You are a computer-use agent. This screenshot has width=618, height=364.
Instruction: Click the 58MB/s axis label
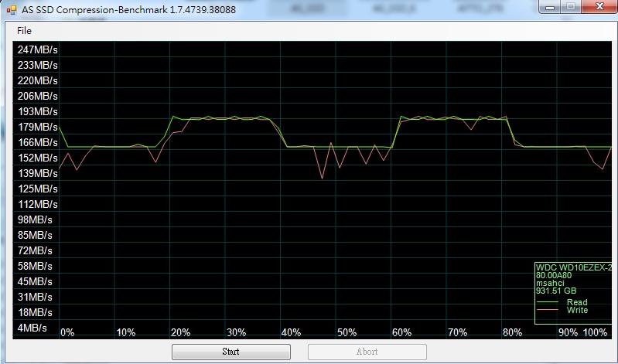coord(35,266)
